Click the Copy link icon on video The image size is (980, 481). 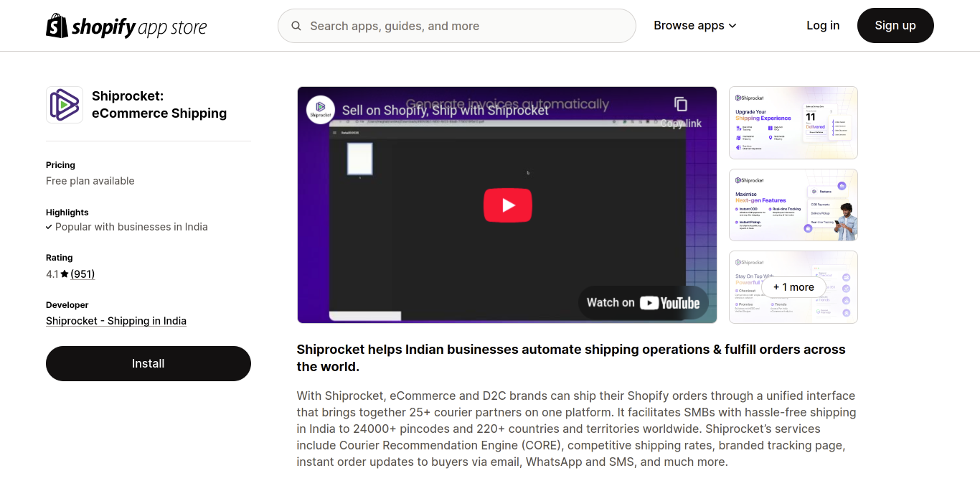681,104
